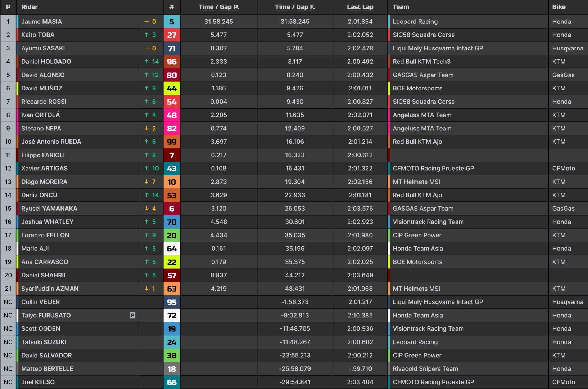Screen dimensions: 588x389
Task: Click number badge 99 for José Antonio Rueda
Action: click(x=172, y=142)
